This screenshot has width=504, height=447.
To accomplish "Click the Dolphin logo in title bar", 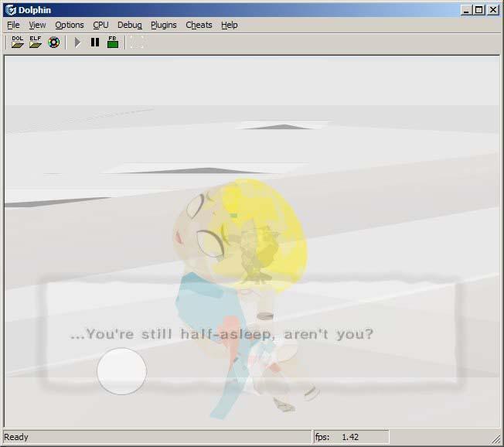I will click(10, 10).
